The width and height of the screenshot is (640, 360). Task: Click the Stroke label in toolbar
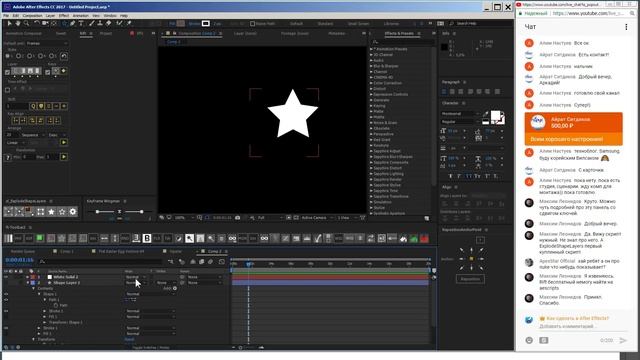tap(194, 24)
